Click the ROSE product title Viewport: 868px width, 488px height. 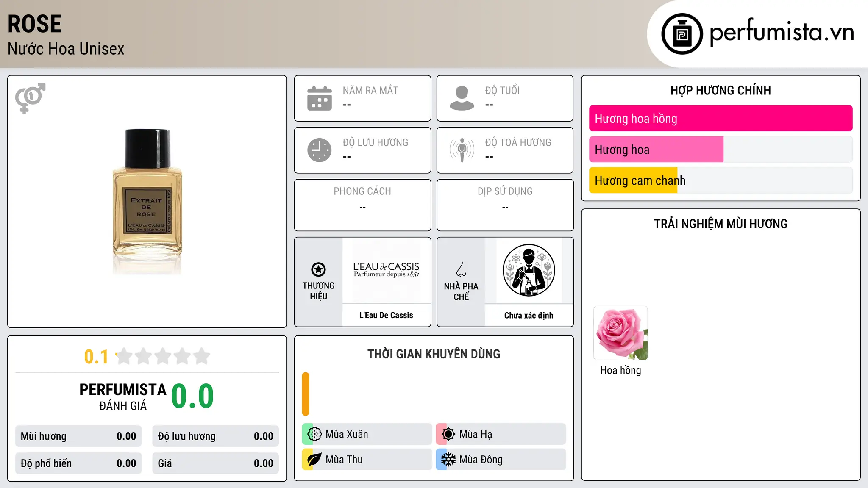click(35, 24)
